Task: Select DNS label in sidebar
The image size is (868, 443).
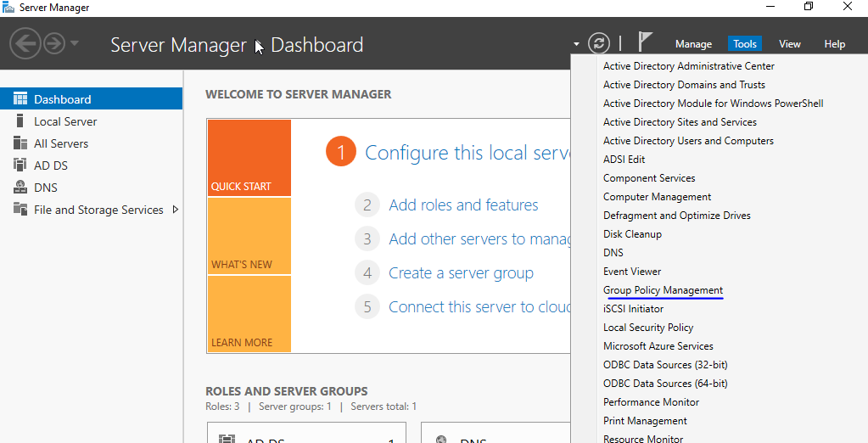Action: (x=46, y=188)
